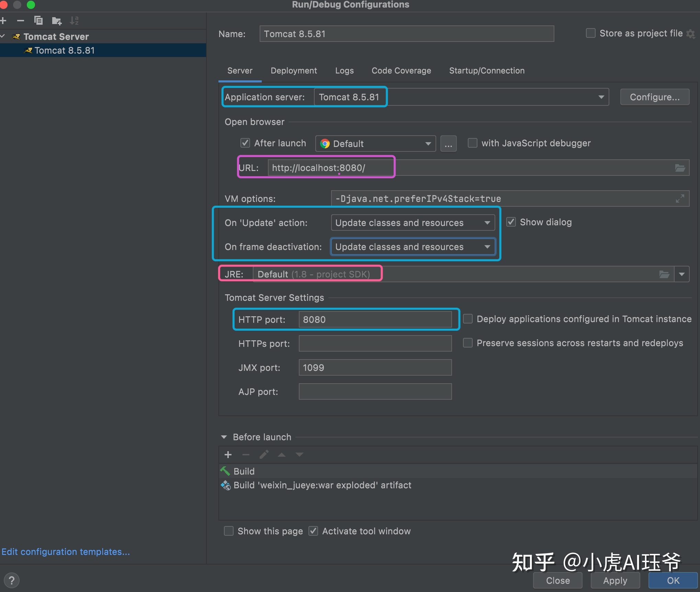Enable Deploy applications configured in Tomcat instance

coord(468,319)
